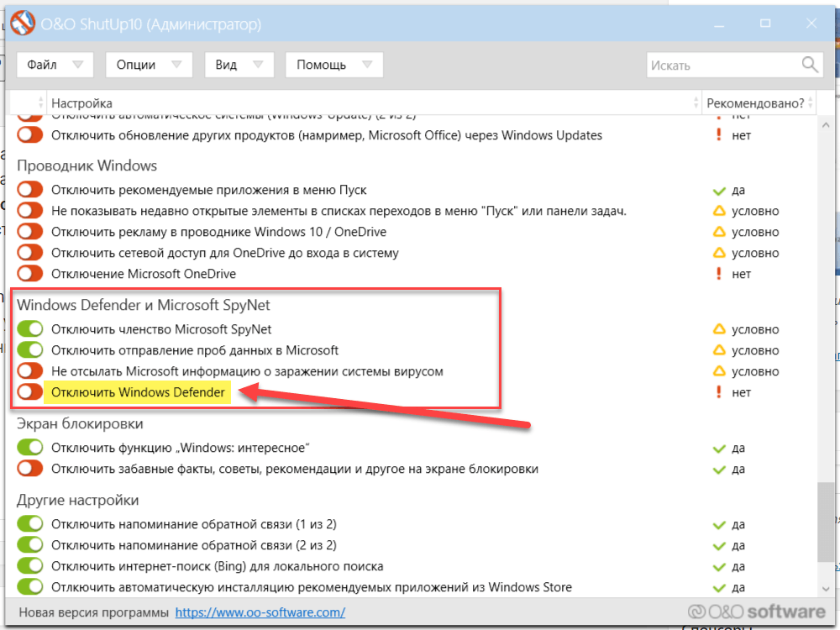
Task: Click green checkmark icon for рекомендуемые приложения в меню Пуск
Action: click(x=719, y=191)
